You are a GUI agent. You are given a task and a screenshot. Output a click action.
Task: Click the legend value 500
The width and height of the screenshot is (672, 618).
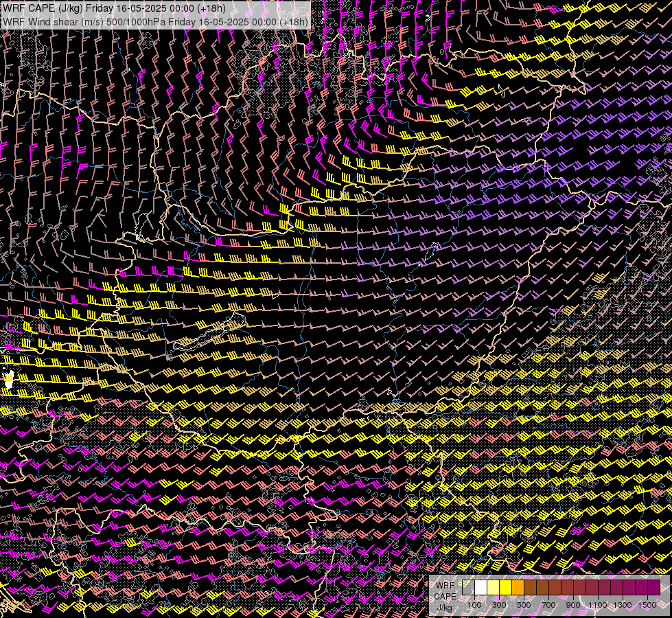coord(524,605)
